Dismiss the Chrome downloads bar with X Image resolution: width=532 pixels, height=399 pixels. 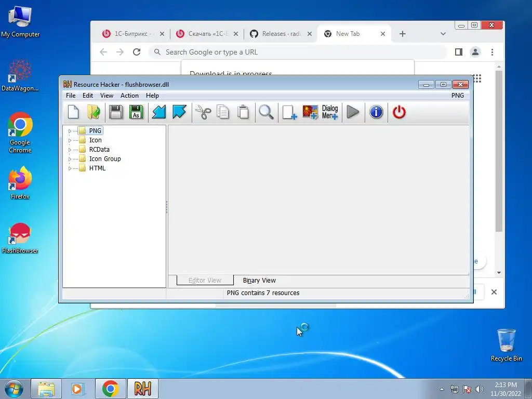pyautogui.click(x=494, y=292)
